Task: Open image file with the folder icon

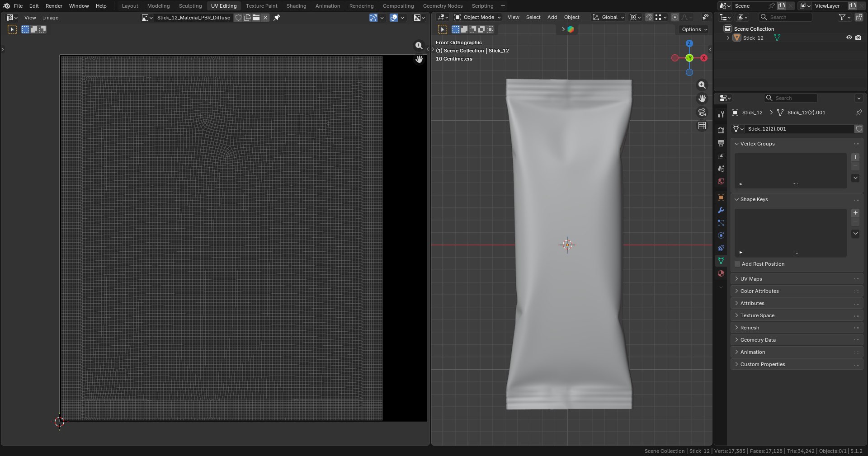Action: tap(256, 18)
